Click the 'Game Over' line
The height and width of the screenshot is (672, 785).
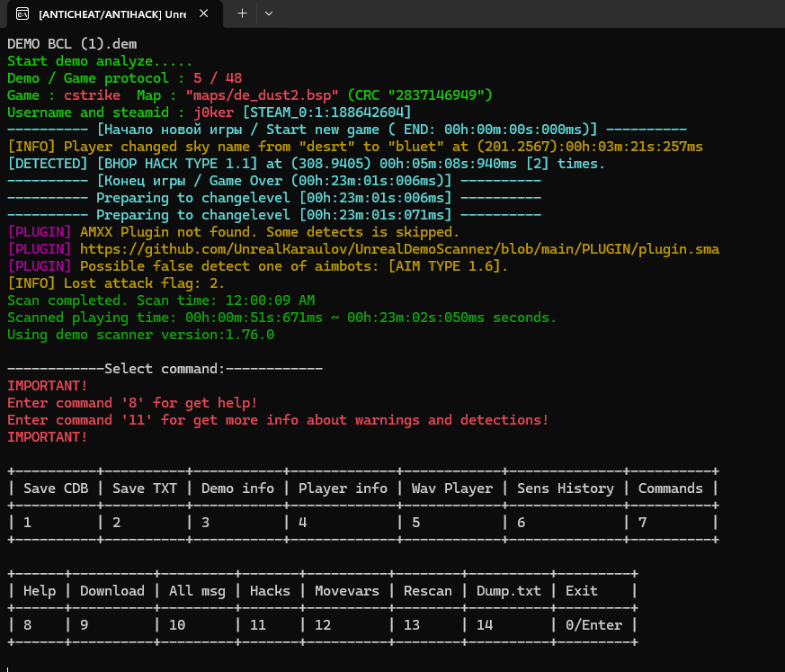click(274, 180)
